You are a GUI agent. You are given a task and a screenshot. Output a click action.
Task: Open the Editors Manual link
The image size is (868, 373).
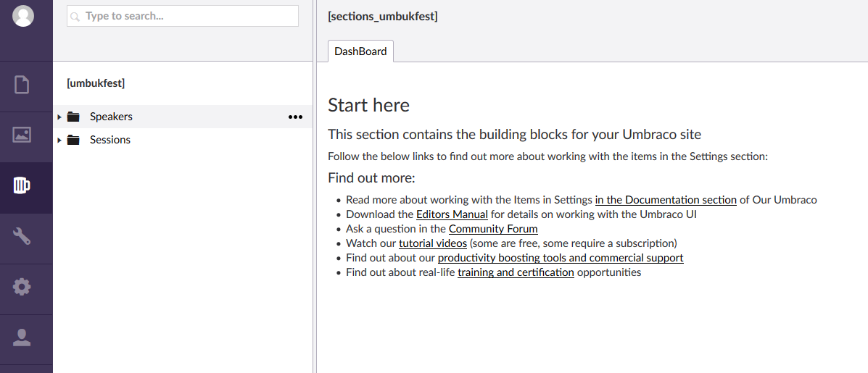pos(452,214)
